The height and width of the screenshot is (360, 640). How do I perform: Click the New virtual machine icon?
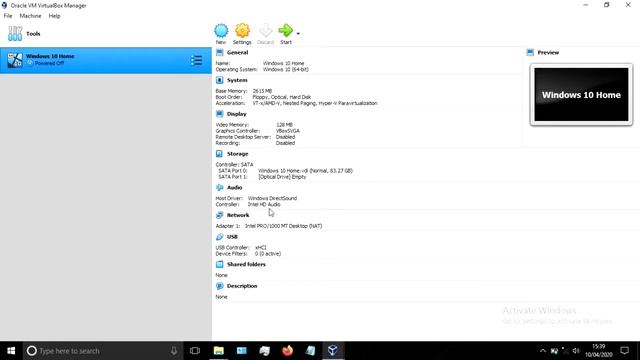[221, 31]
